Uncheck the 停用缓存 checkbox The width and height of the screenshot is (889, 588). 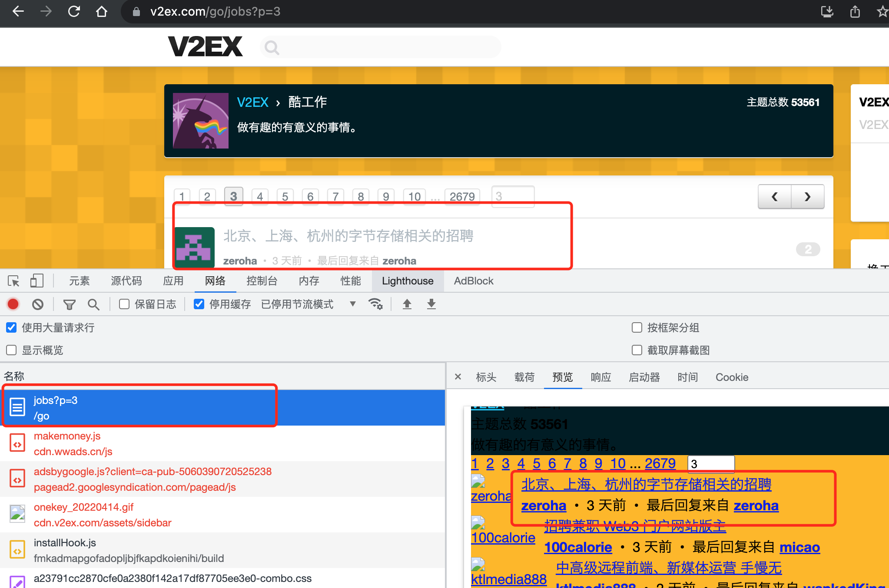pos(199,304)
